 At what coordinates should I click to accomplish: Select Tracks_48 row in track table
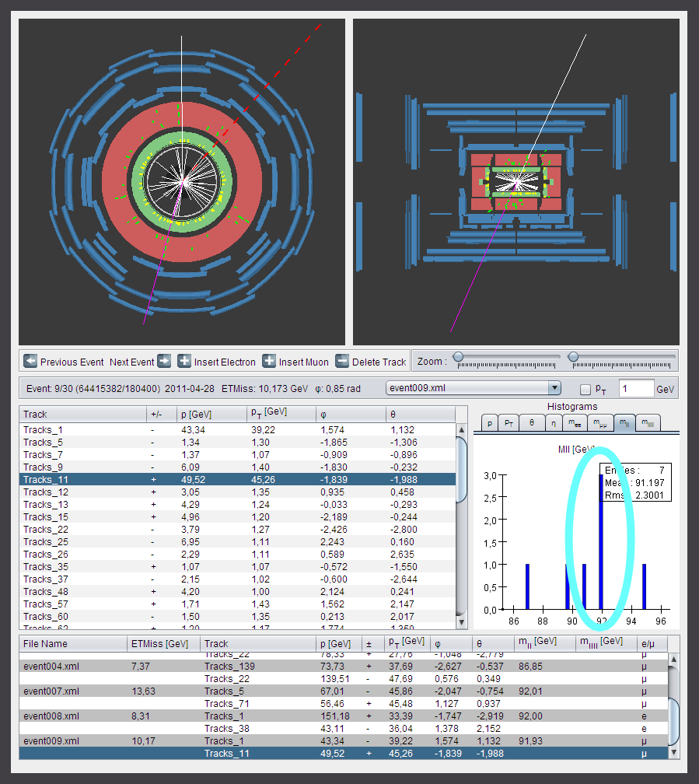(237, 592)
